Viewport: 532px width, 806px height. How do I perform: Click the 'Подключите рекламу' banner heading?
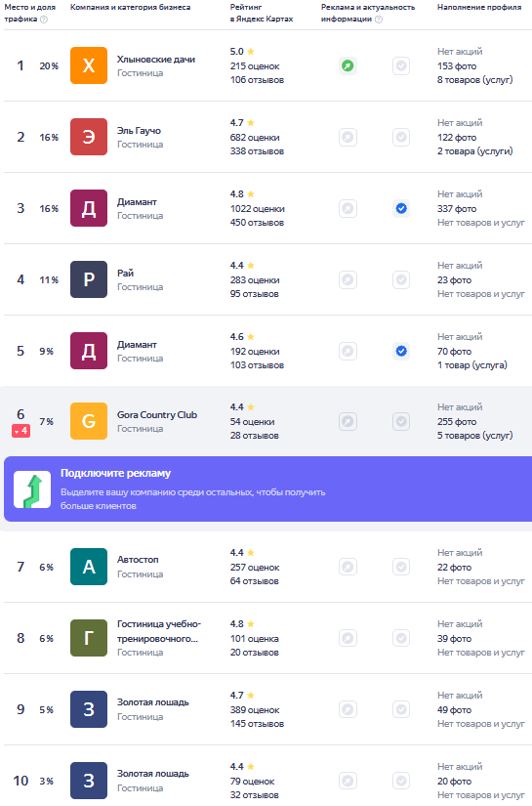pos(115,473)
